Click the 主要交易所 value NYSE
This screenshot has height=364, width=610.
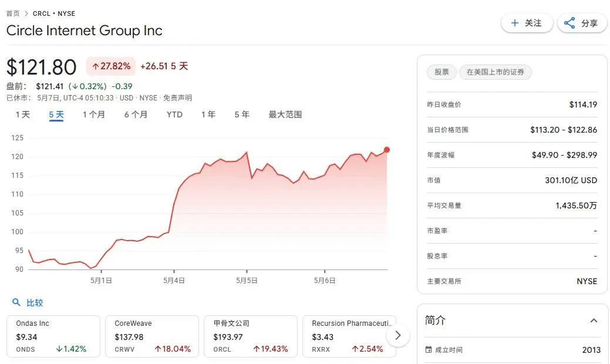(587, 281)
